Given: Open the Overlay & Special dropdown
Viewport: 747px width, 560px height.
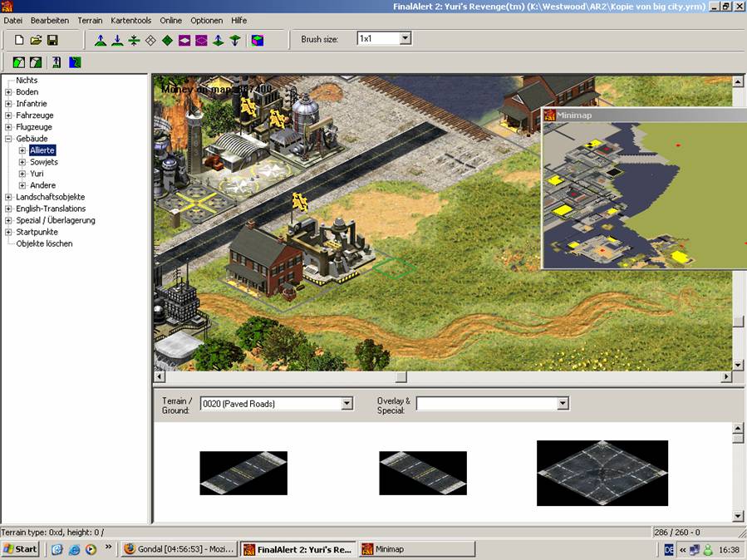Looking at the screenshot, I should (563, 404).
